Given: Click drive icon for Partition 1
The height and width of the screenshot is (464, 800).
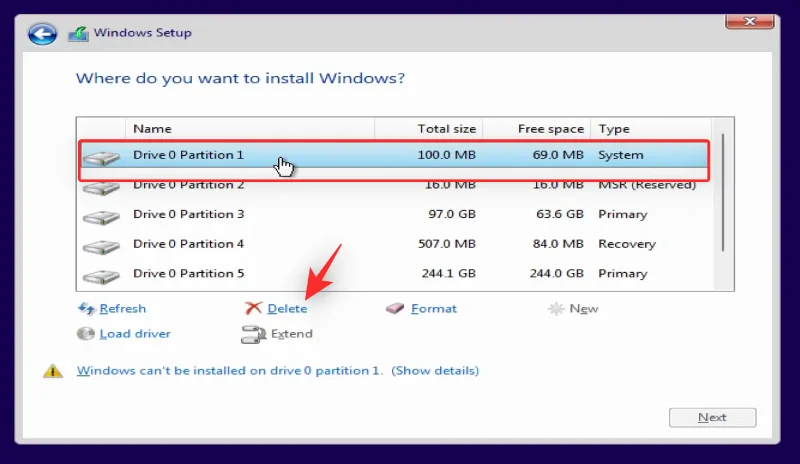Looking at the screenshot, I should click(x=101, y=158).
